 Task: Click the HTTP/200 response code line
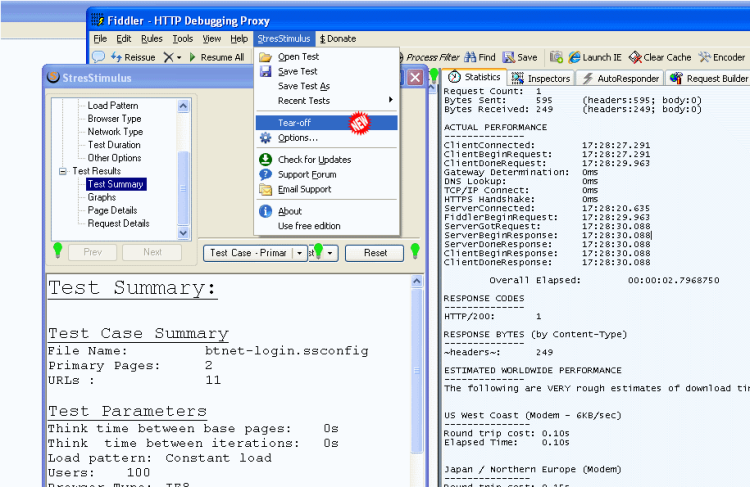pos(493,316)
